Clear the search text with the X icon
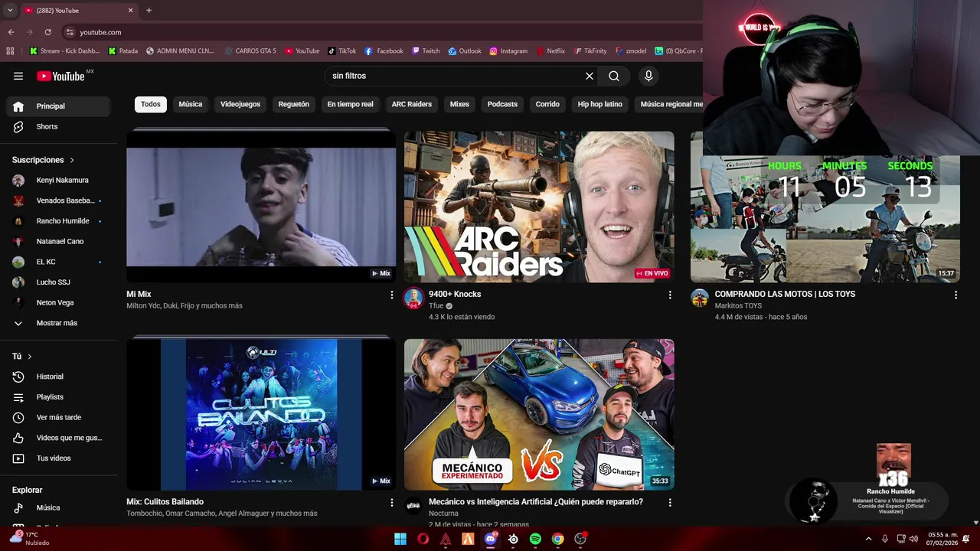Screen dimensions: 980x551 tap(590, 76)
